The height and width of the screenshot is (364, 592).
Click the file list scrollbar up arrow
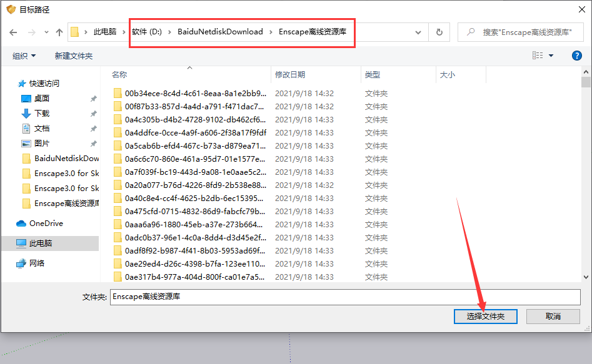(x=586, y=72)
